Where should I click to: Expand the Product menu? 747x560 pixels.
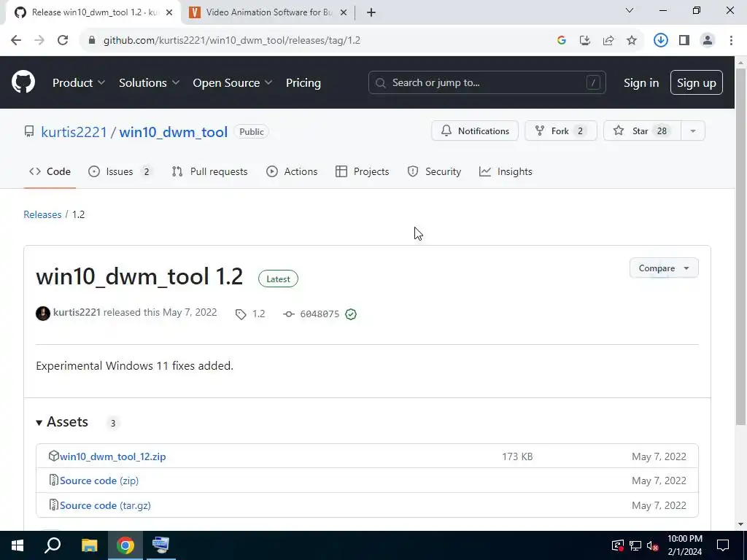79,83
